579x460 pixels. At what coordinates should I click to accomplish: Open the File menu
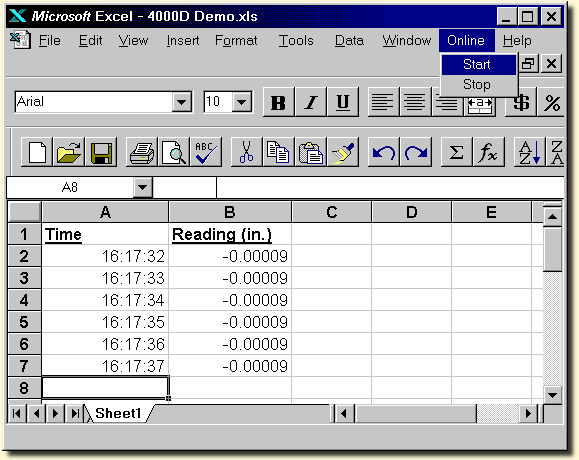point(50,40)
